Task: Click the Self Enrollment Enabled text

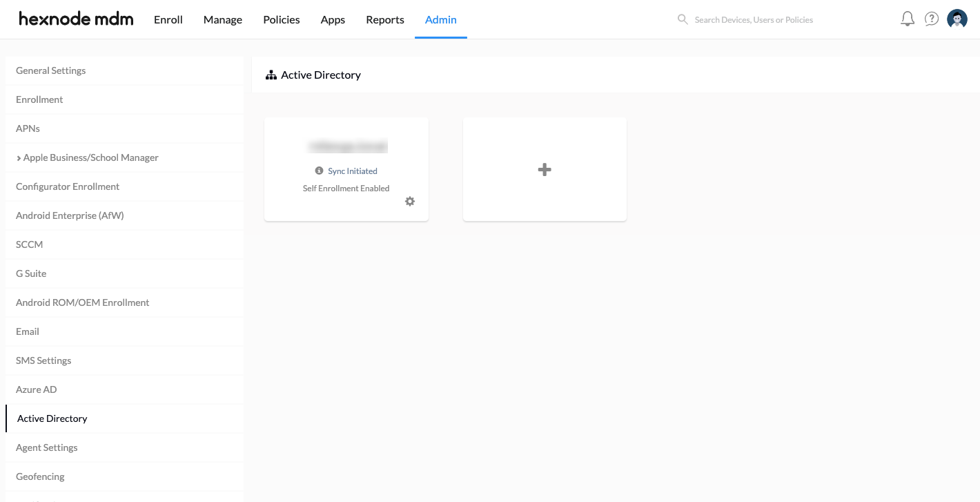Action: click(x=346, y=189)
